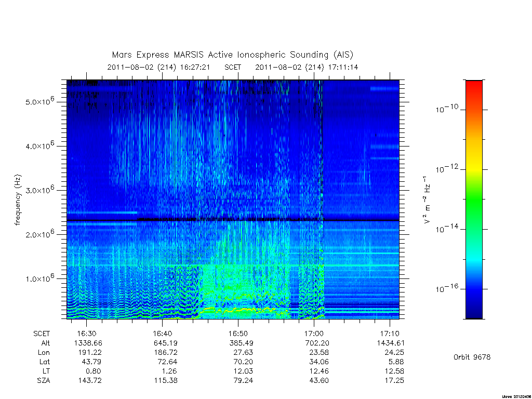Screen dimensions: 532x399
Task: Select latitude value 34.06
Action: [x=319, y=362]
